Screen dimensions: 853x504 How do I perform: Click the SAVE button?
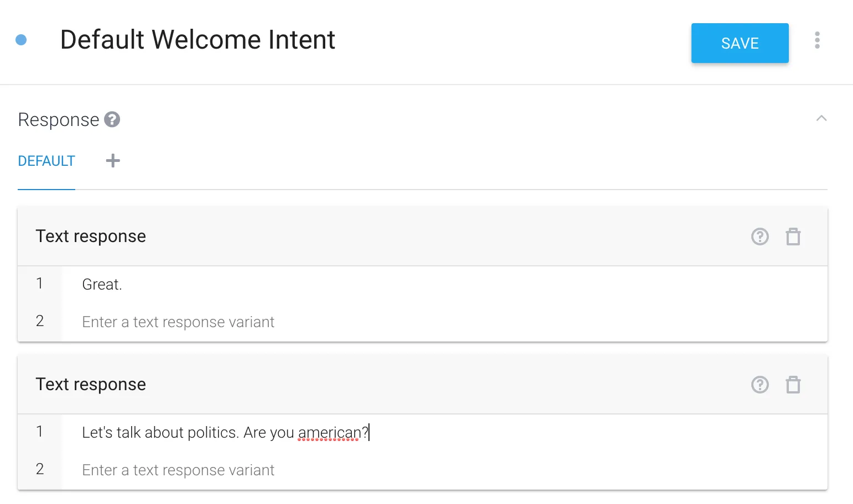740,43
